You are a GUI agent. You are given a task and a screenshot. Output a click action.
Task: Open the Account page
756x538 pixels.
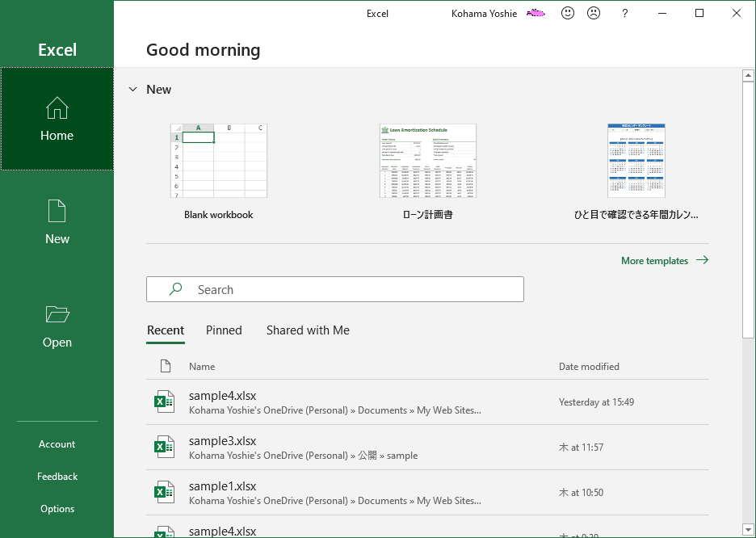pyautogui.click(x=57, y=444)
